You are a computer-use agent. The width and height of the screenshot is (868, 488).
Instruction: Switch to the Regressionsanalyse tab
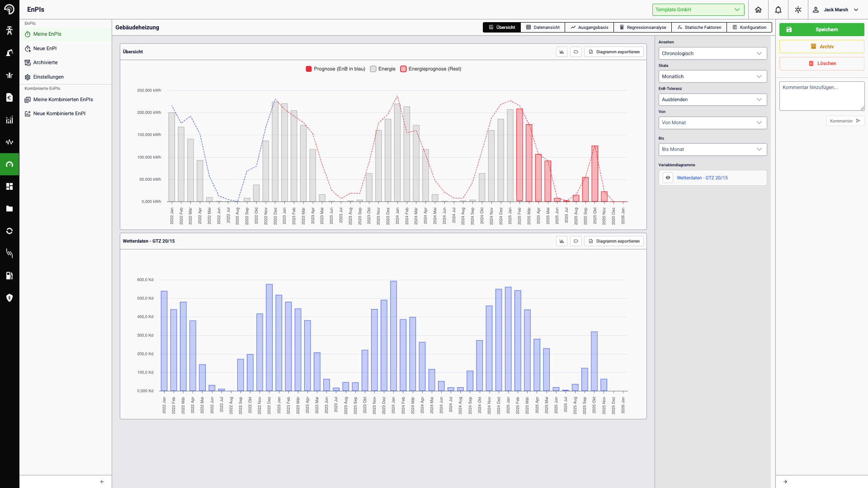click(642, 28)
